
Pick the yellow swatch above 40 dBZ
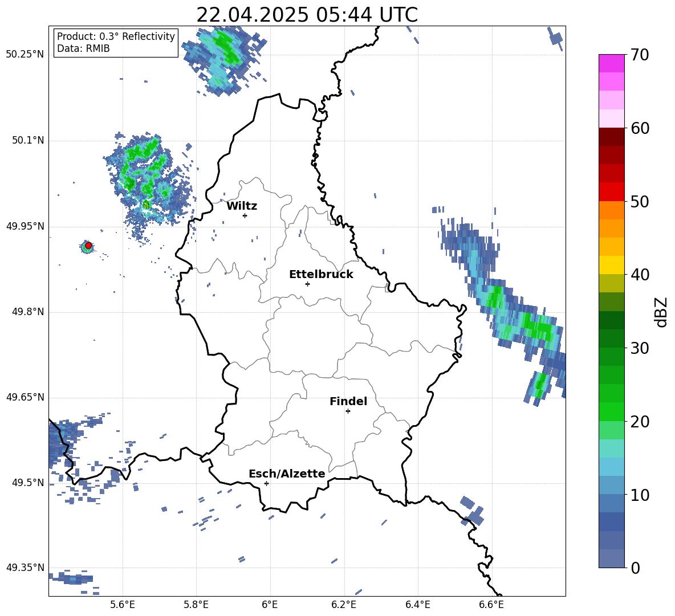pyautogui.click(x=611, y=265)
